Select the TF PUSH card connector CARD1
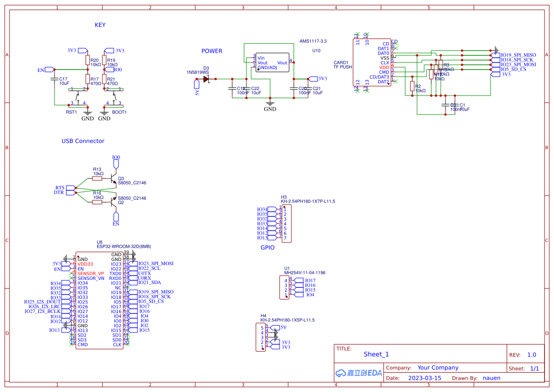 pos(372,62)
